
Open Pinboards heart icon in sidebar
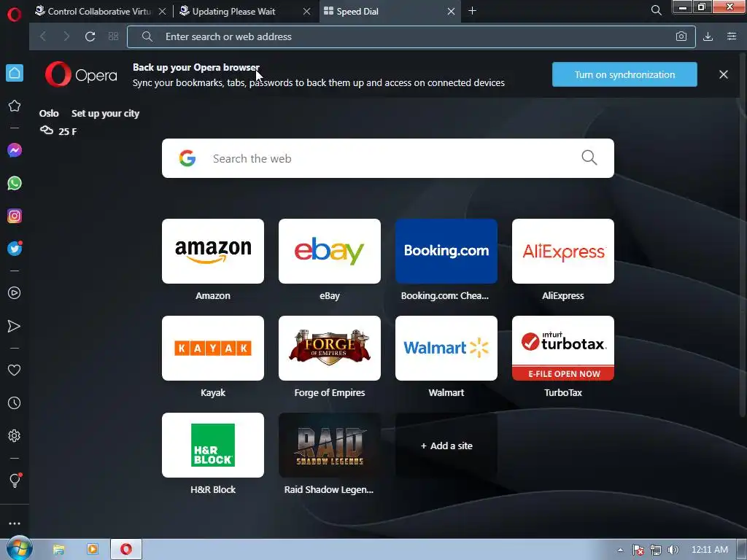coord(15,370)
